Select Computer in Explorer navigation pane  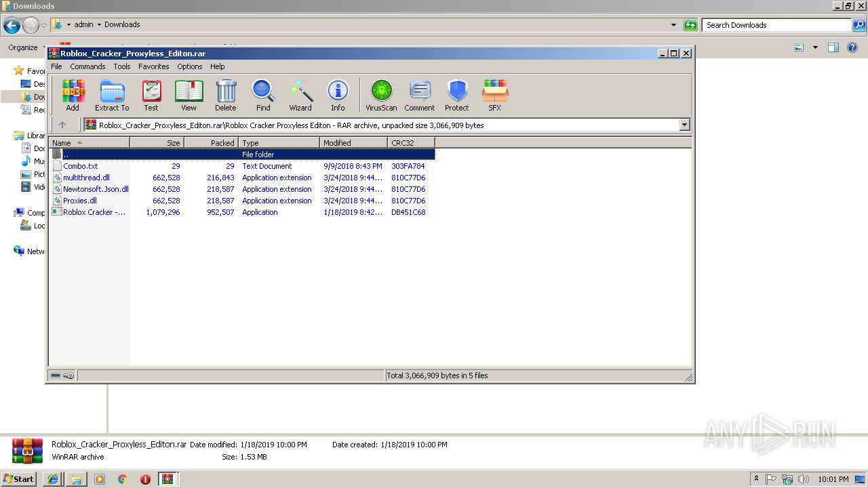[x=30, y=213]
